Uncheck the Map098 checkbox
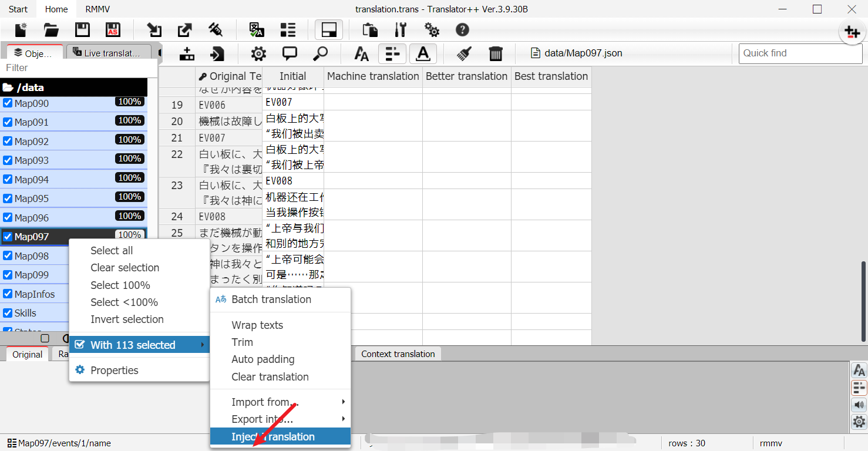Viewport: 868px width, 451px height. pos(8,255)
